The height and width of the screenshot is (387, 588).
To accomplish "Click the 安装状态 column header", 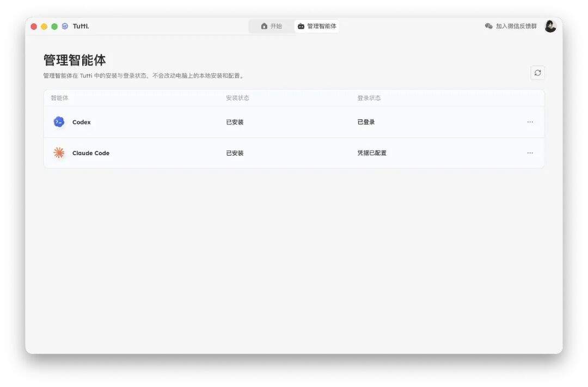I will click(237, 98).
